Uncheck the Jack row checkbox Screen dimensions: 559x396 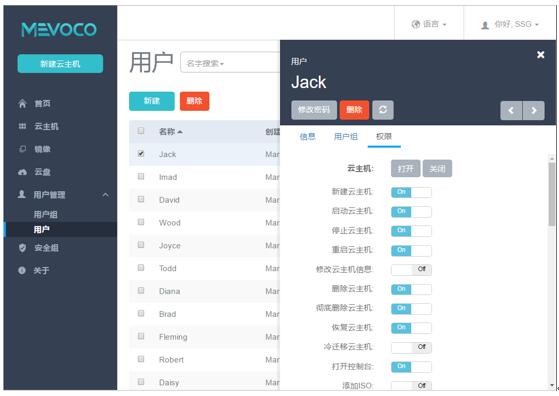point(141,154)
